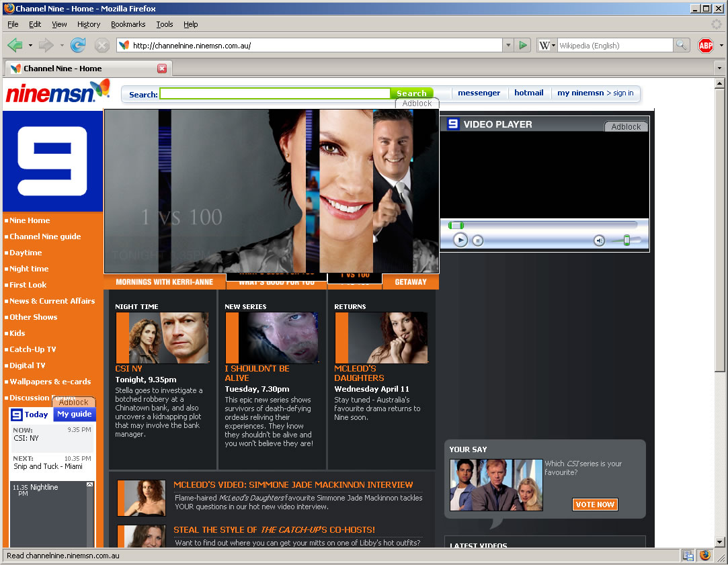Open the hotmail link
The height and width of the screenshot is (565, 728).
(x=528, y=93)
